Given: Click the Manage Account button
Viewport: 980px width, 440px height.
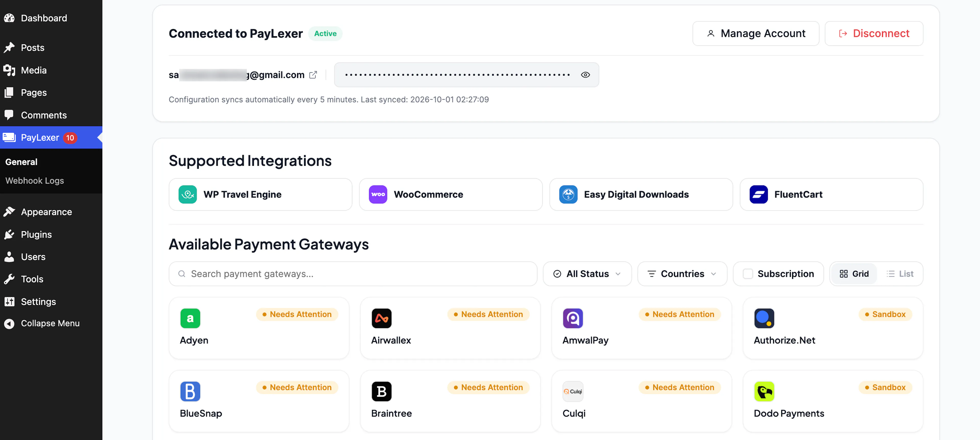Looking at the screenshot, I should pos(755,33).
